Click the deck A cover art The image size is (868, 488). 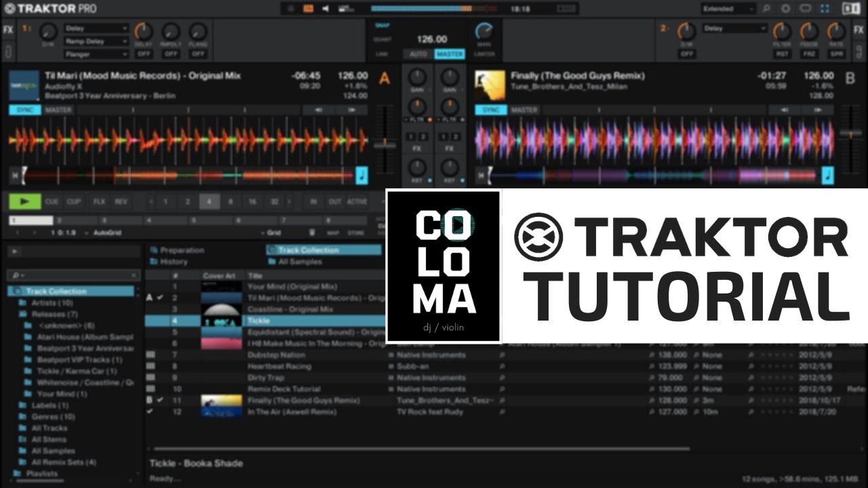click(x=24, y=85)
